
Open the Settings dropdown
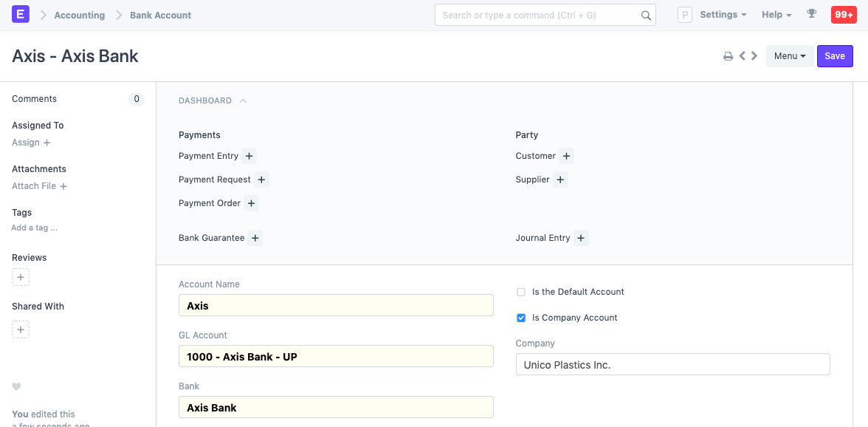tap(723, 15)
